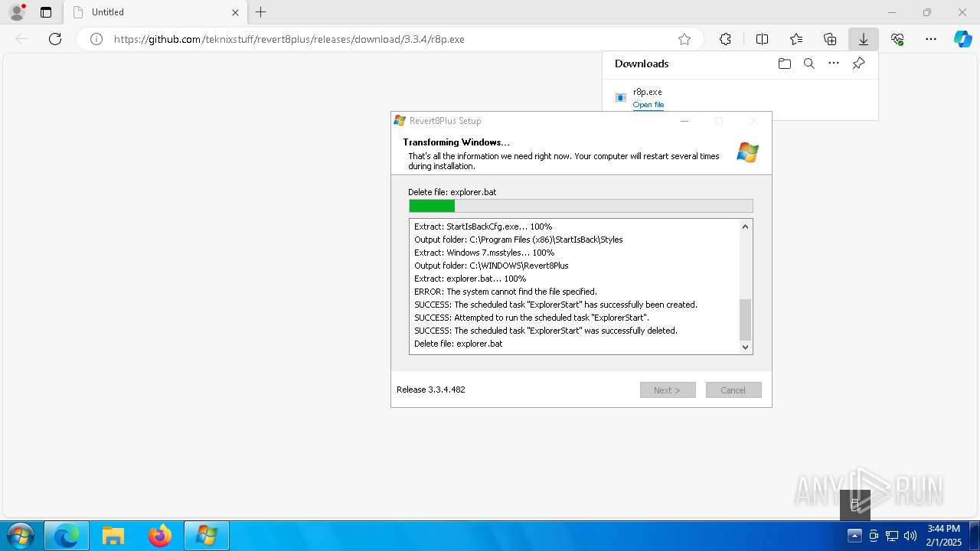
Task: Switch to Revert8Plus Setup taskbar button
Action: (x=207, y=536)
